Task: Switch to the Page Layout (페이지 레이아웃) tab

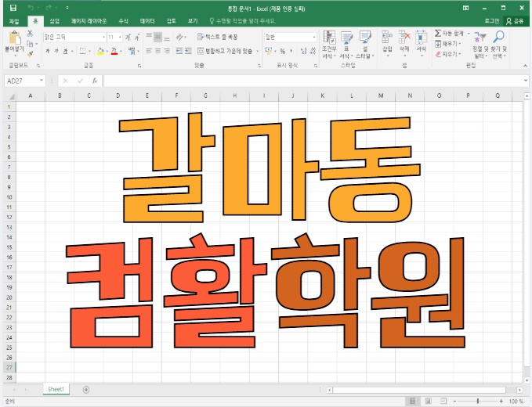Action: click(x=89, y=21)
